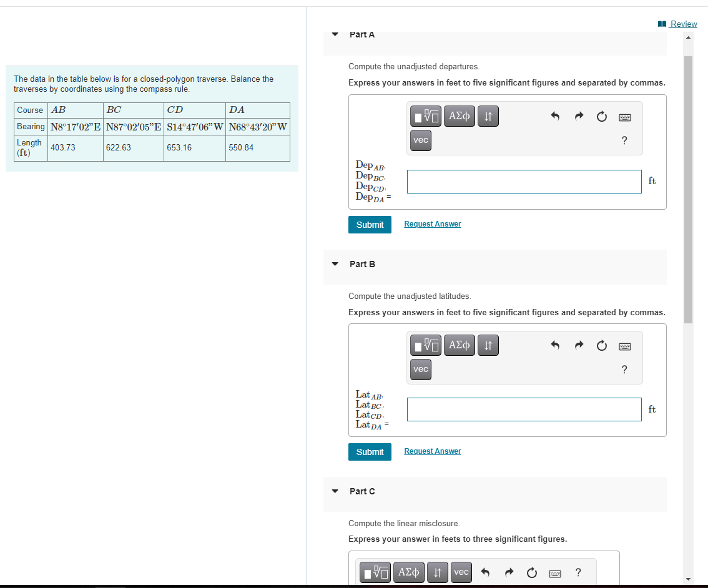708x588 pixels.
Task: Open the ΑΣφ symbols palette in Part C
Action: pos(408,572)
